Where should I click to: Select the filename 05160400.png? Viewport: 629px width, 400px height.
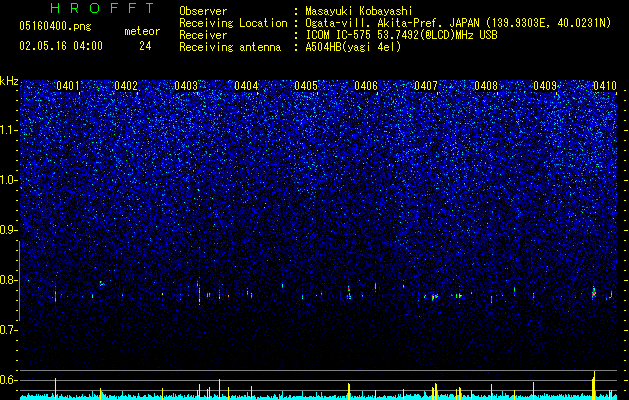pos(55,26)
